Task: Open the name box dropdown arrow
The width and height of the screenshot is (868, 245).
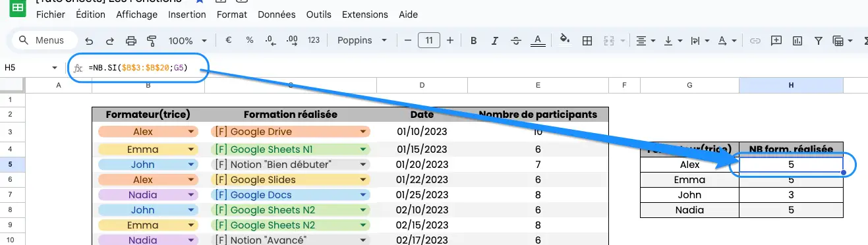Action: (55, 68)
